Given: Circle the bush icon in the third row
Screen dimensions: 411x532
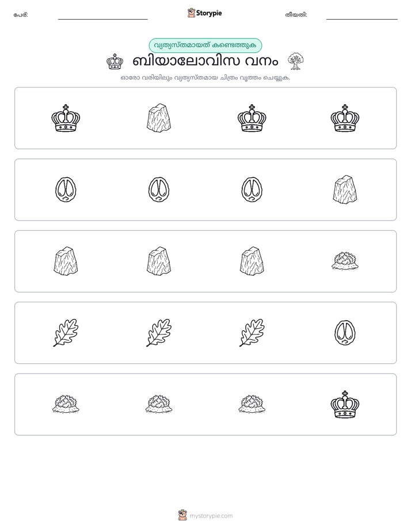Looking at the screenshot, I should (x=345, y=261).
